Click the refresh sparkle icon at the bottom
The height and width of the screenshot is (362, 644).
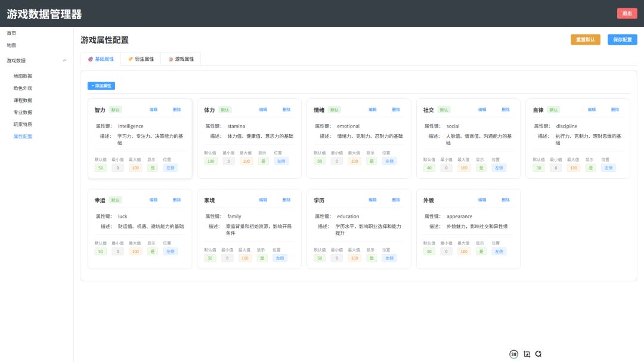(x=538, y=354)
